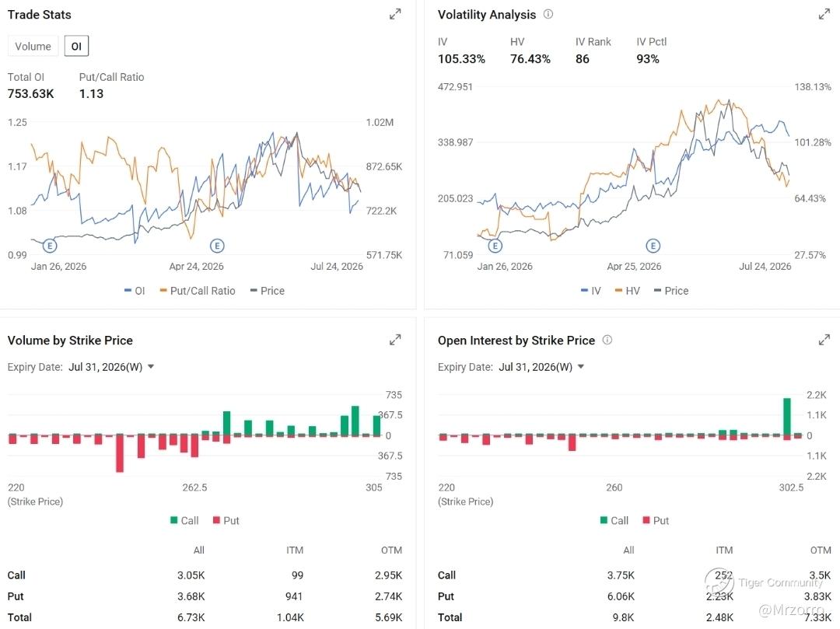Click Put/Call Ratio value 1.13

[x=91, y=93]
